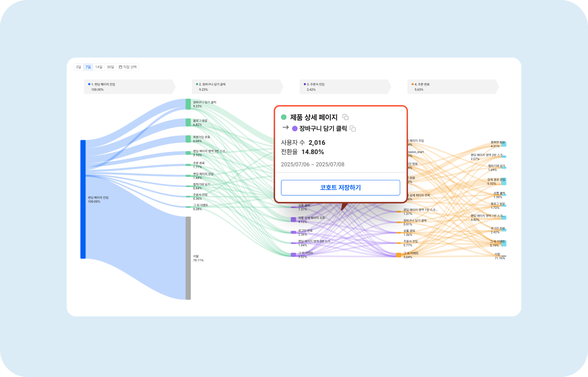Screen dimensions: 588x377
Task: Select the green 회원가입 완료 node
Action: (188, 138)
